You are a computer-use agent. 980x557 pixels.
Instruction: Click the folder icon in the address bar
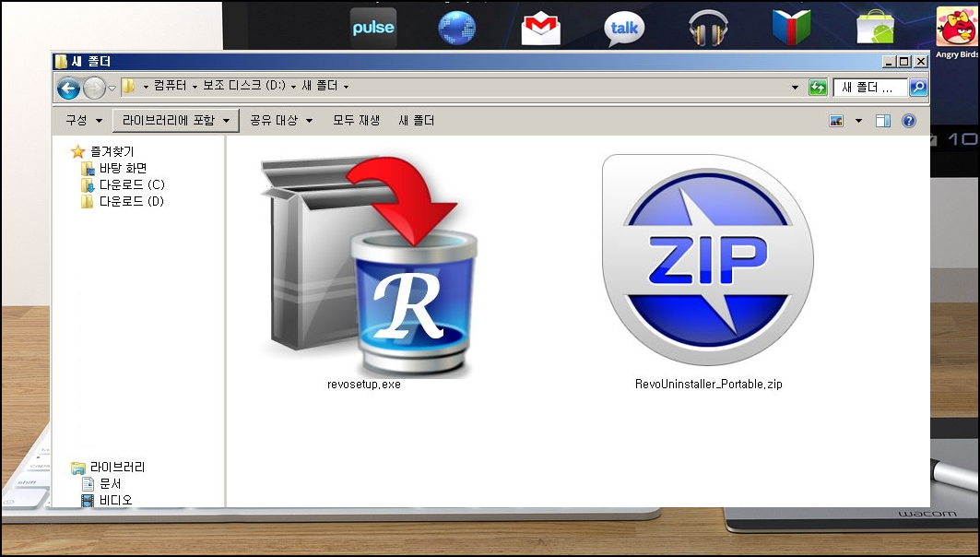click(128, 87)
